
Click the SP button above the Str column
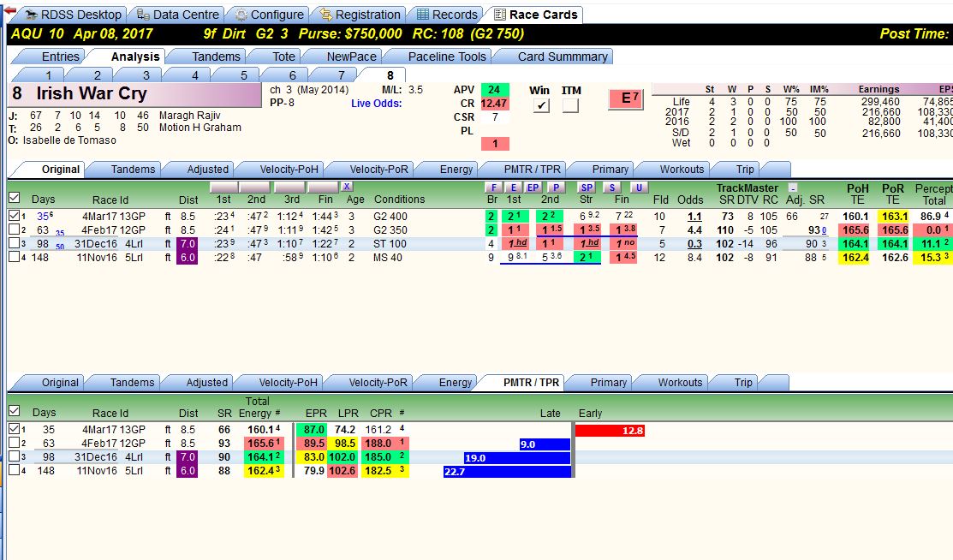(x=586, y=188)
